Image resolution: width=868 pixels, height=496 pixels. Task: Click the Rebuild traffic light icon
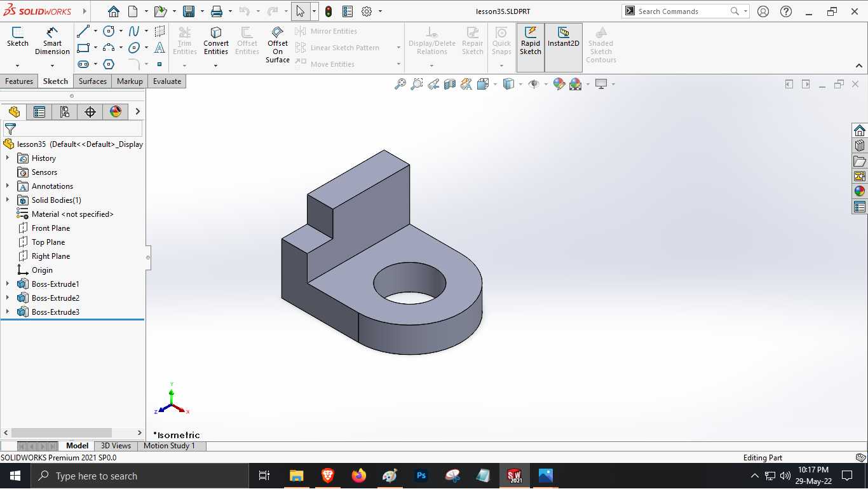pyautogui.click(x=329, y=11)
